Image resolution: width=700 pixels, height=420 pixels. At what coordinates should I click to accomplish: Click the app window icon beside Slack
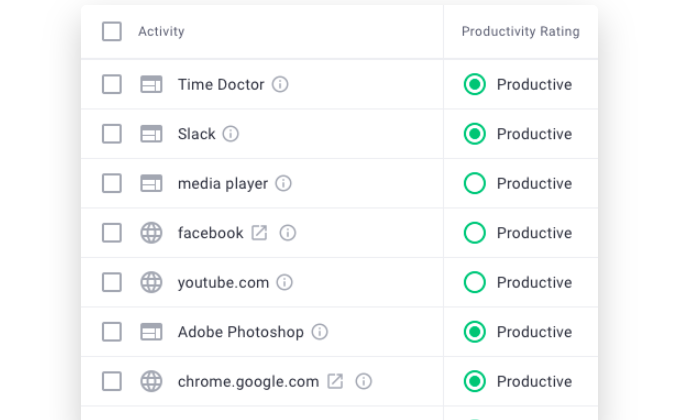[x=151, y=134]
